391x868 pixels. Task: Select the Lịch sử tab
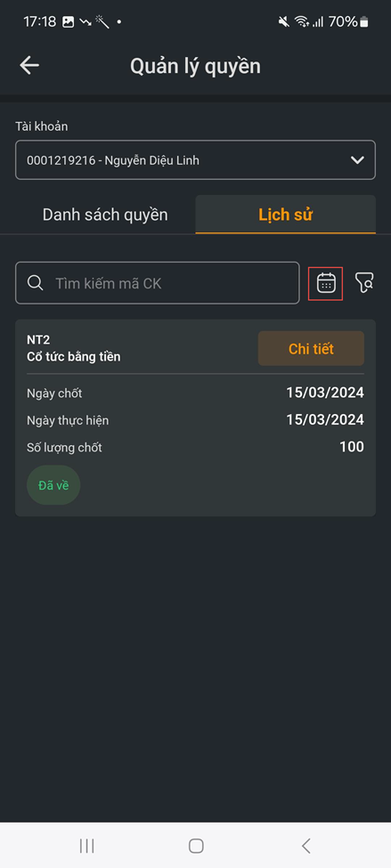(x=286, y=215)
